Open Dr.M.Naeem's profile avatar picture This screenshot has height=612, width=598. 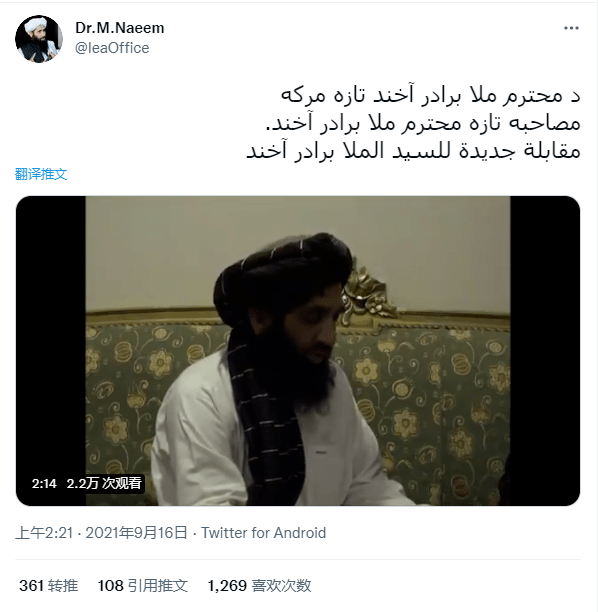coord(39,39)
